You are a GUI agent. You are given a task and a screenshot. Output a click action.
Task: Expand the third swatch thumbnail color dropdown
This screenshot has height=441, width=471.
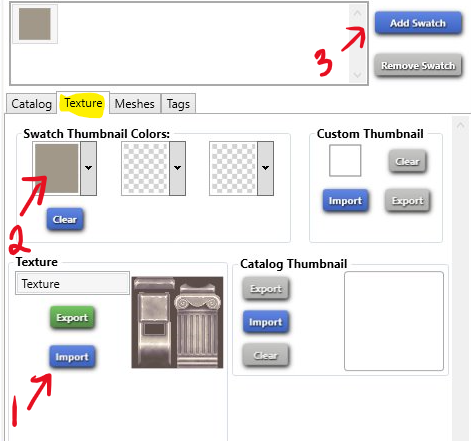point(265,168)
